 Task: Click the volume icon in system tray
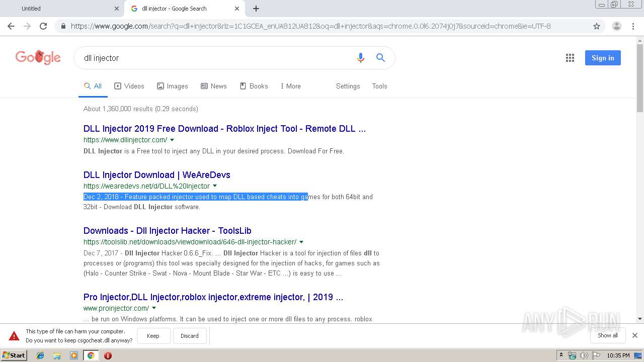(x=584, y=355)
